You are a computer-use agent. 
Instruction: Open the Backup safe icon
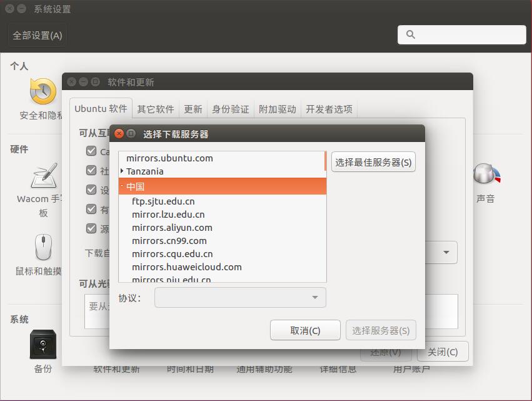point(43,344)
